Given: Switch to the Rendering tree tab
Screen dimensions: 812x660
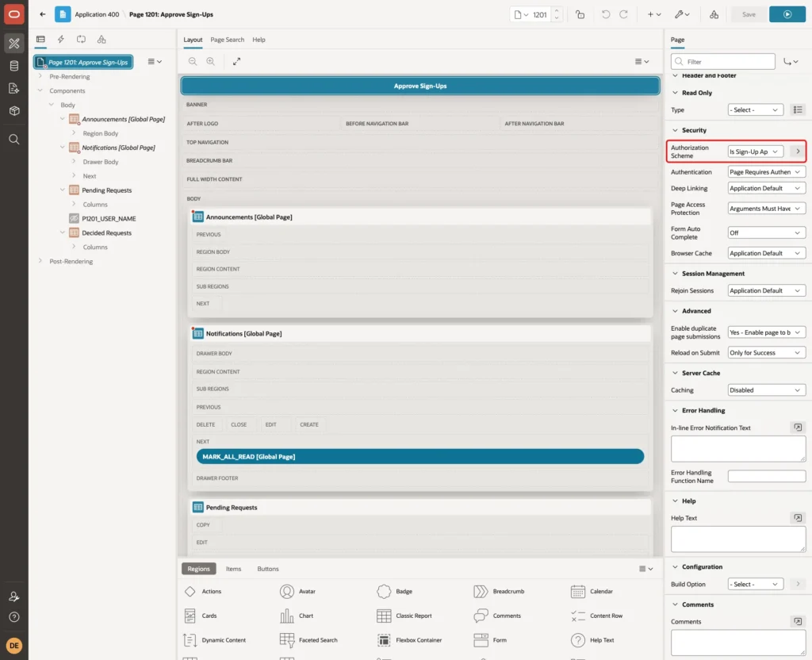Looking at the screenshot, I should [40, 40].
